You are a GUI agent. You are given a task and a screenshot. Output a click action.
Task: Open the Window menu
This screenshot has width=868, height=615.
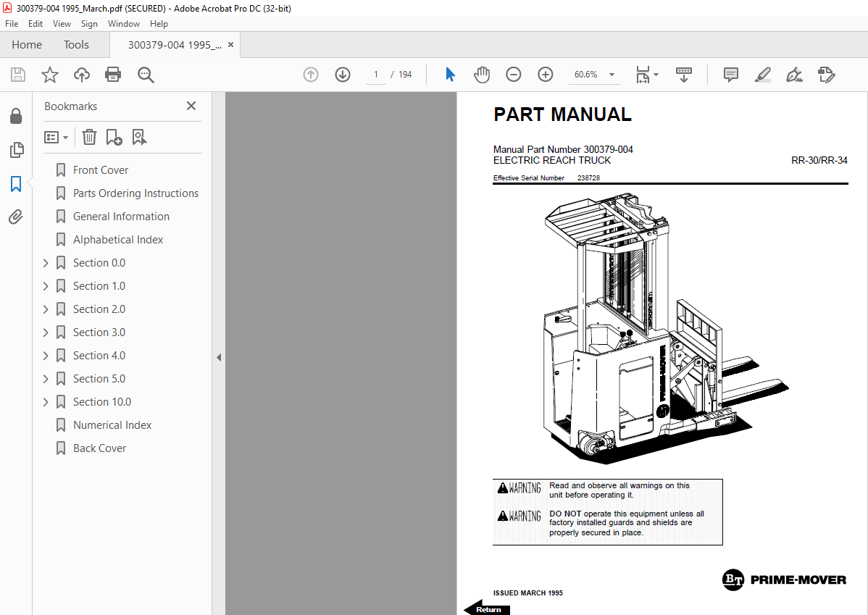coord(123,24)
